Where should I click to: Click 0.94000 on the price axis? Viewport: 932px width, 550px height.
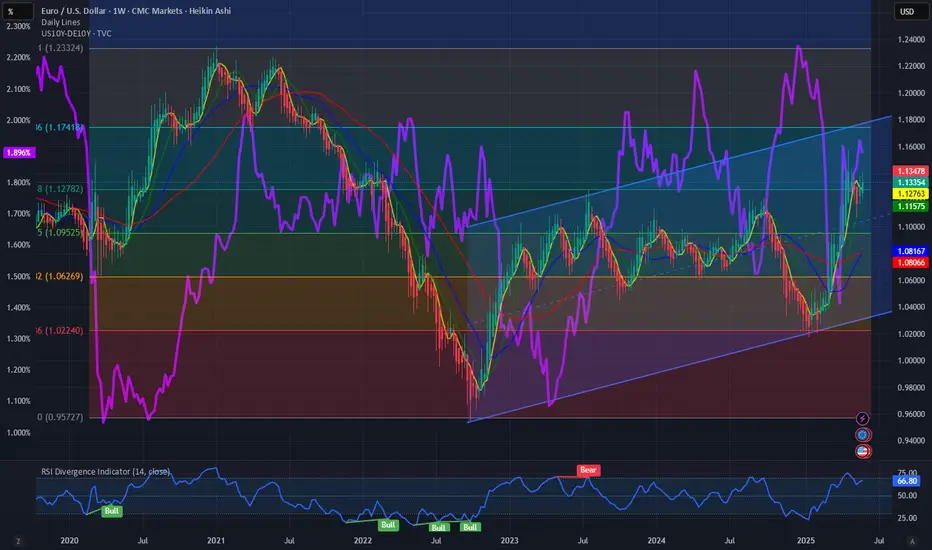coord(911,441)
